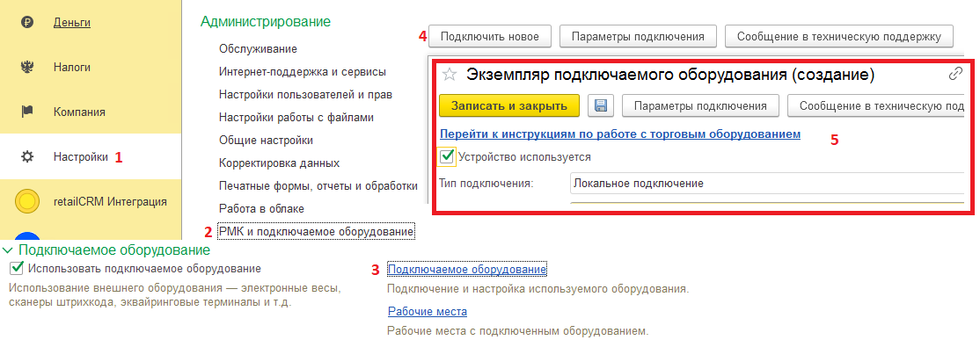Click the coat-of-arms icon next to Налоги
980x340 pixels.
[x=27, y=68]
